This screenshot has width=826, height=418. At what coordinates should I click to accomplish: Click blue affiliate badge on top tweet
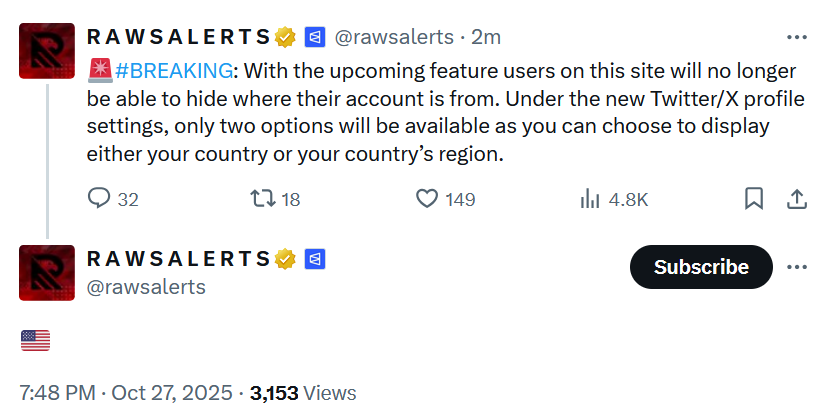point(315,37)
